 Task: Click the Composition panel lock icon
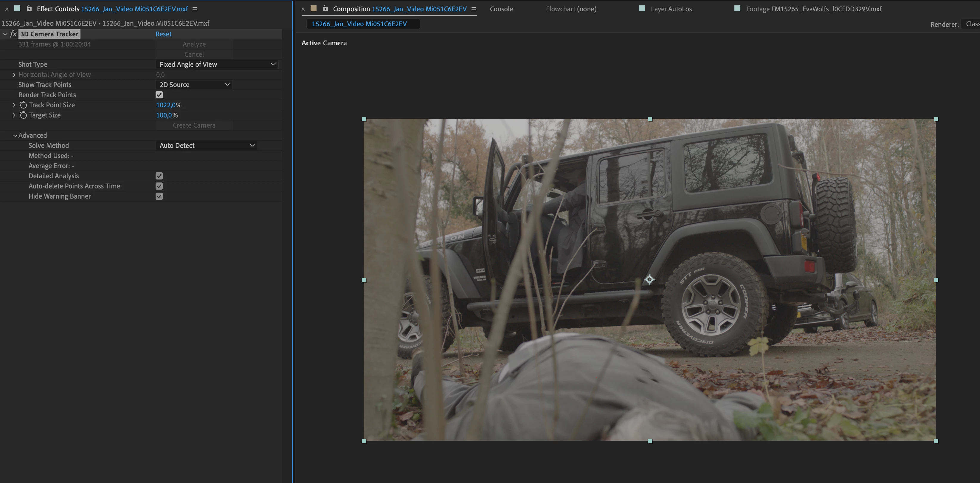[x=325, y=8]
